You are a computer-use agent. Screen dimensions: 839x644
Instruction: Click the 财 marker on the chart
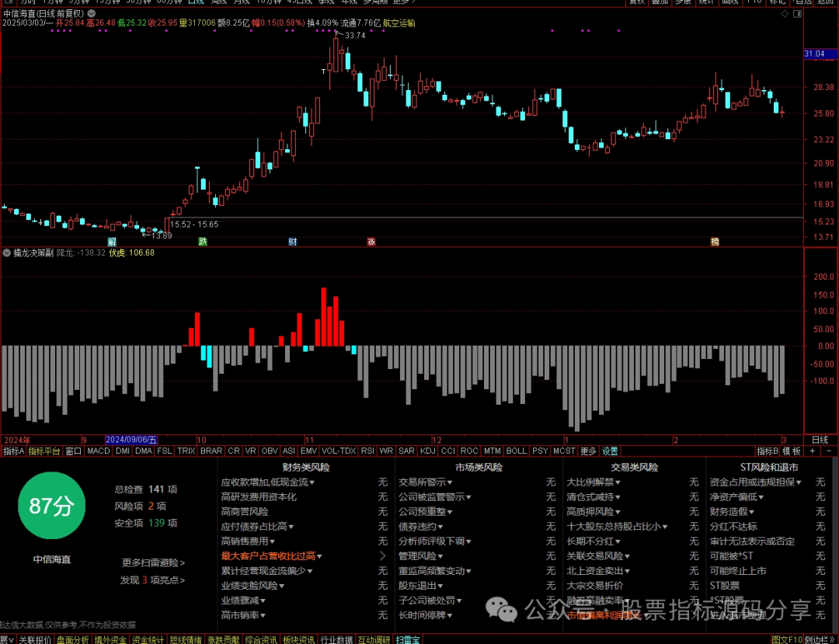coord(293,242)
